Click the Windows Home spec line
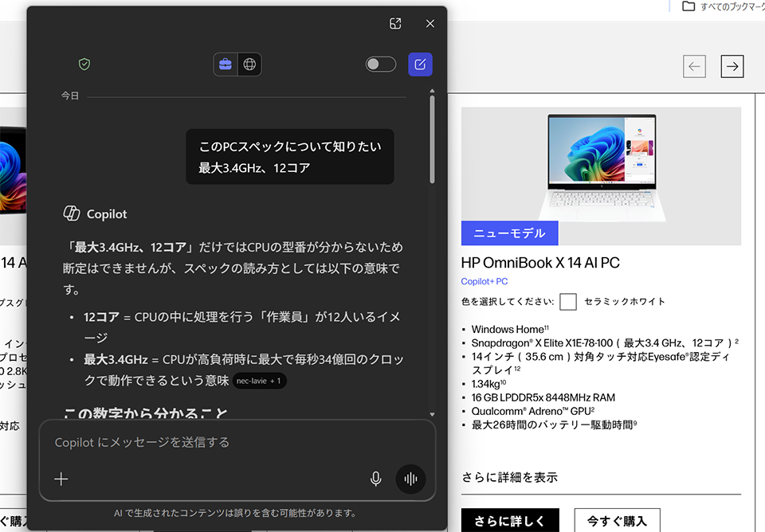The height and width of the screenshot is (532, 765). click(x=510, y=329)
